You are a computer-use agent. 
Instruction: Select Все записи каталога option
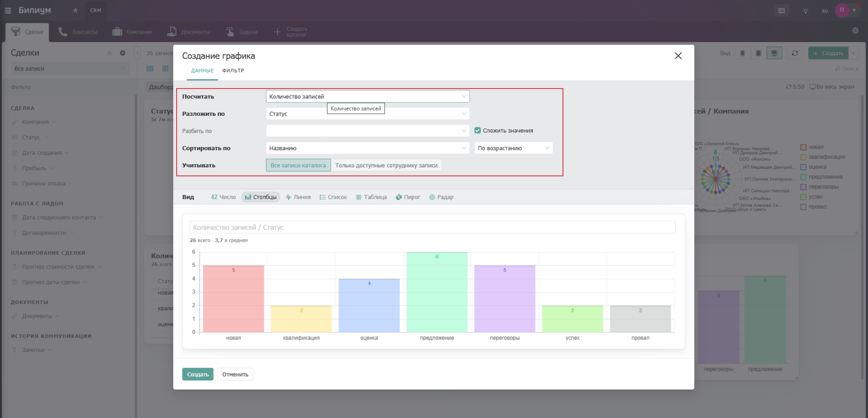tap(298, 165)
